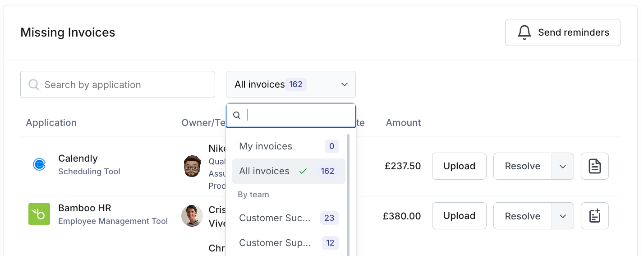This screenshot has width=644, height=256.
Task: Click the magnifier icon in application search
Action: (x=34, y=85)
